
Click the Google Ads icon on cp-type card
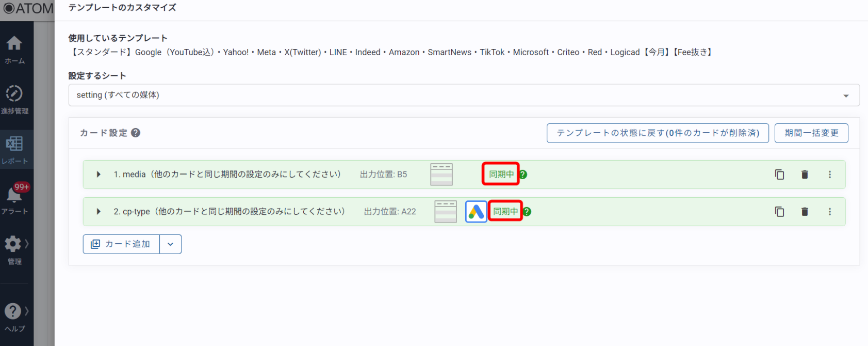click(476, 212)
